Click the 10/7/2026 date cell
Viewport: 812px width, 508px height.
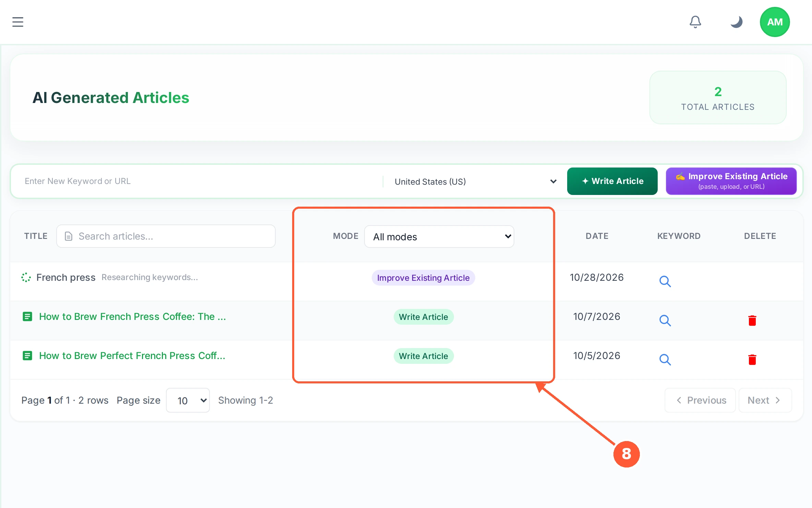[x=597, y=316]
